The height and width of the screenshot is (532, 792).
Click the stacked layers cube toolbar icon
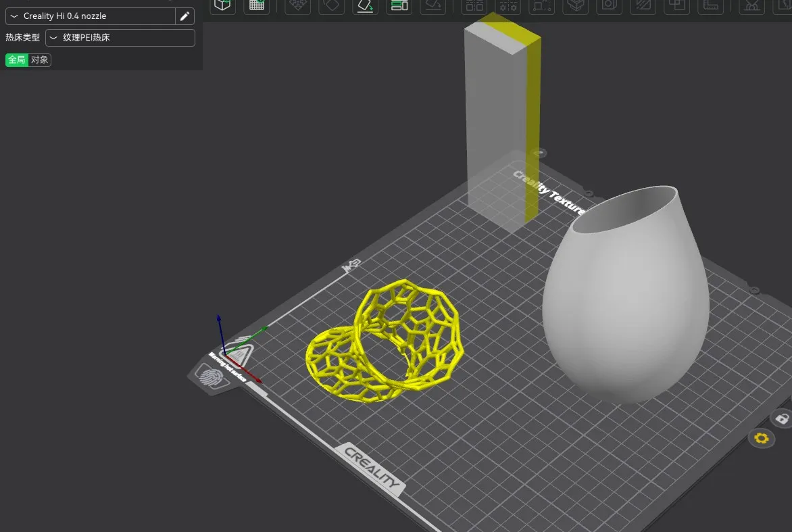pyautogui.click(x=575, y=6)
